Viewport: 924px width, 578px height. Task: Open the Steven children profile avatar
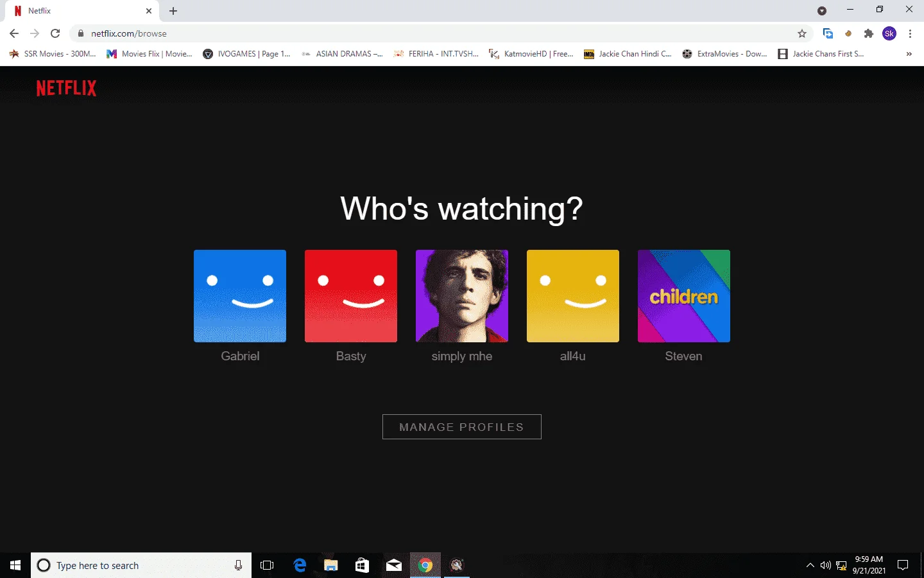click(684, 296)
